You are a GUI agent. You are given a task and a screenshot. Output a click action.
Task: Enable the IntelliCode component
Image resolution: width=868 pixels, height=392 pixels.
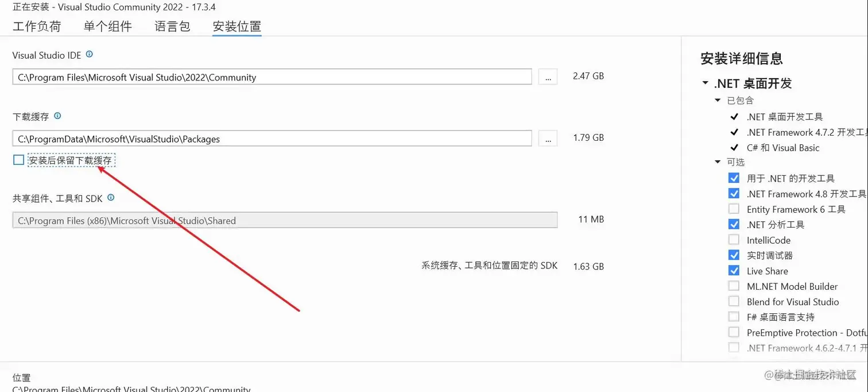[734, 240]
